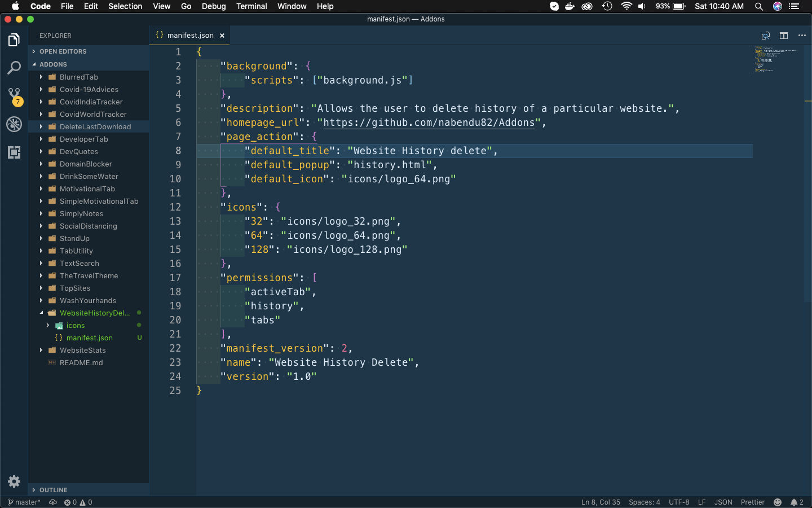Click the master* git branch indicator
This screenshot has height=508, width=812.
coord(24,502)
